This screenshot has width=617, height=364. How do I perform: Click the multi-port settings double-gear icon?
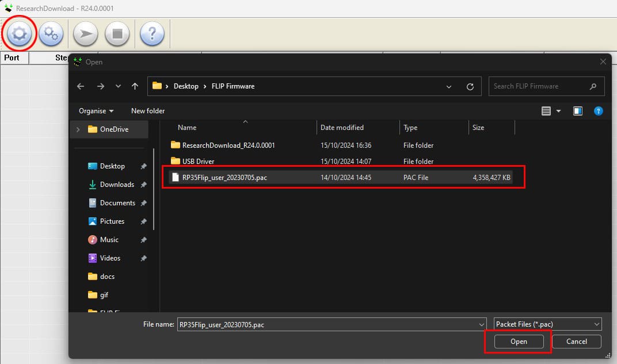51,34
